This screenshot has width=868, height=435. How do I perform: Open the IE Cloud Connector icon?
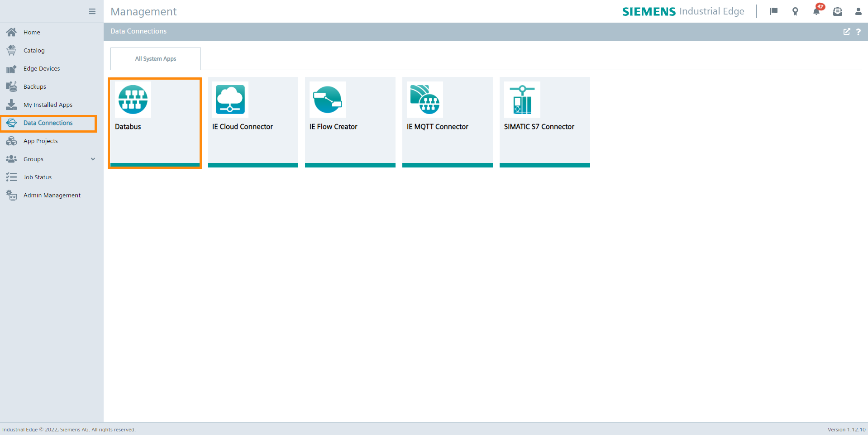click(230, 100)
